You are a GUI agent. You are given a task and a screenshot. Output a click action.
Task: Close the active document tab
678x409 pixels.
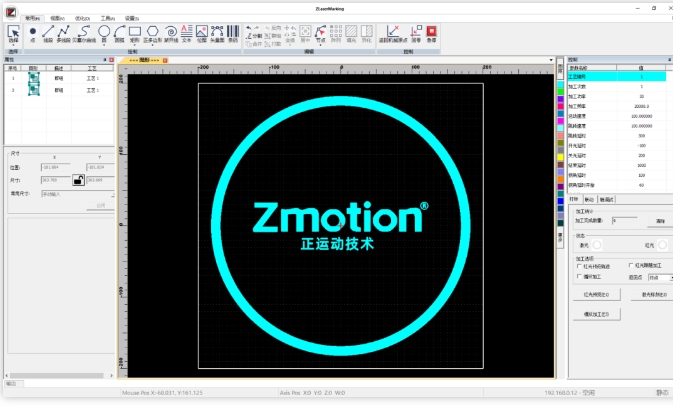tap(165, 60)
